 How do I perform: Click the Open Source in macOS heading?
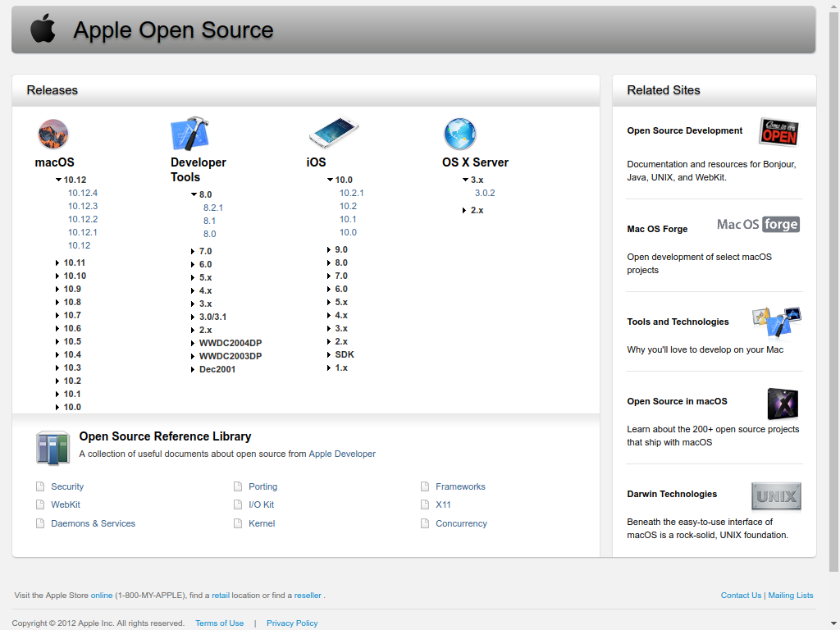(677, 401)
